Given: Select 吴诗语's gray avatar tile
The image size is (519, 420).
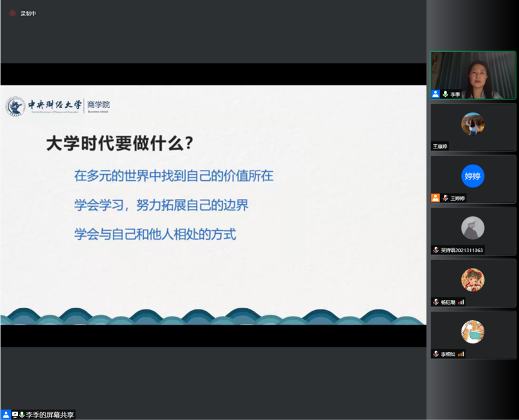Looking at the screenshot, I should pos(473,228).
